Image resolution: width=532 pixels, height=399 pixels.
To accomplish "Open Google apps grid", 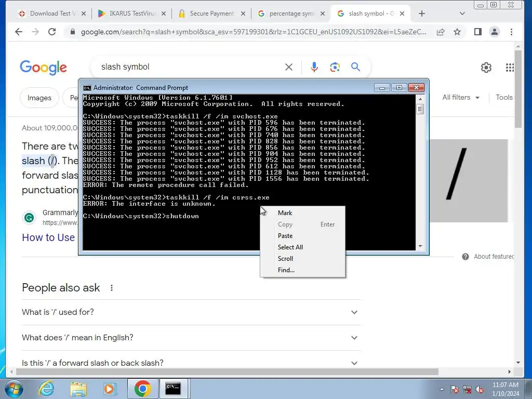I will coord(510,68).
